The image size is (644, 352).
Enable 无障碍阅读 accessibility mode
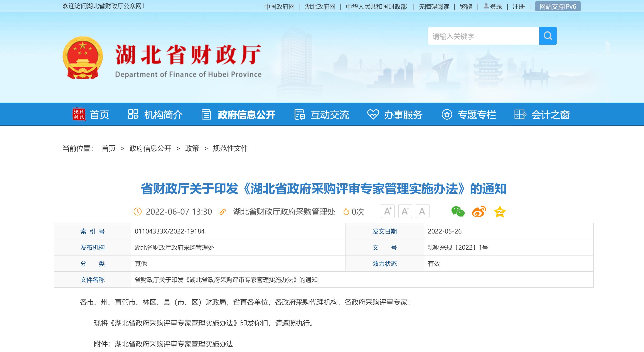pyautogui.click(x=434, y=7)
